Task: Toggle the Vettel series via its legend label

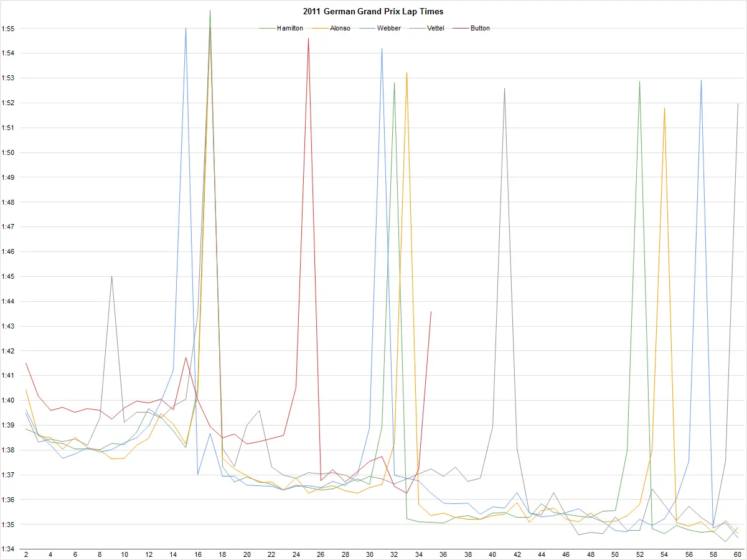Action: (x=437, y=28)
